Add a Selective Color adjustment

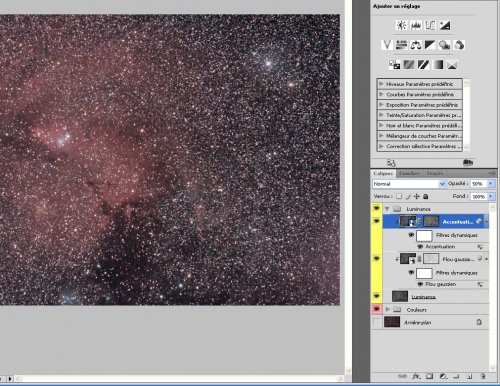[x=452, y=64]
